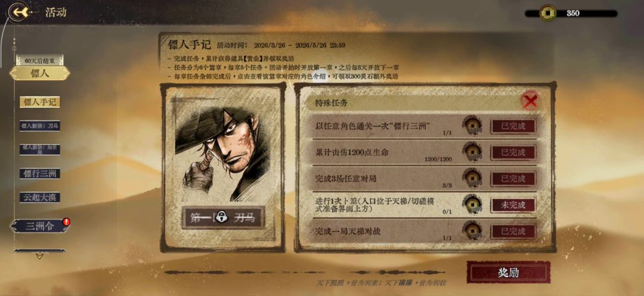Click the 已完成 button for 完成一局天梯对战
Image resolution: width=644 pixels, height=296 pixels.
(513, 231)
